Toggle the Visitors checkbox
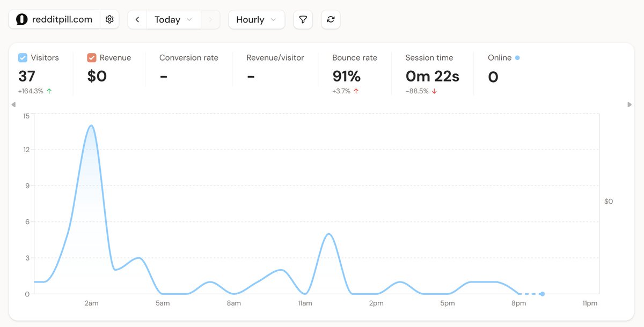The image size is (644, 327). (23, 57)
